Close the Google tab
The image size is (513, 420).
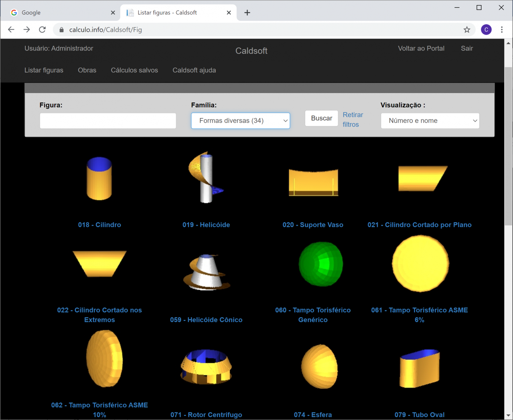click(113, 13)
